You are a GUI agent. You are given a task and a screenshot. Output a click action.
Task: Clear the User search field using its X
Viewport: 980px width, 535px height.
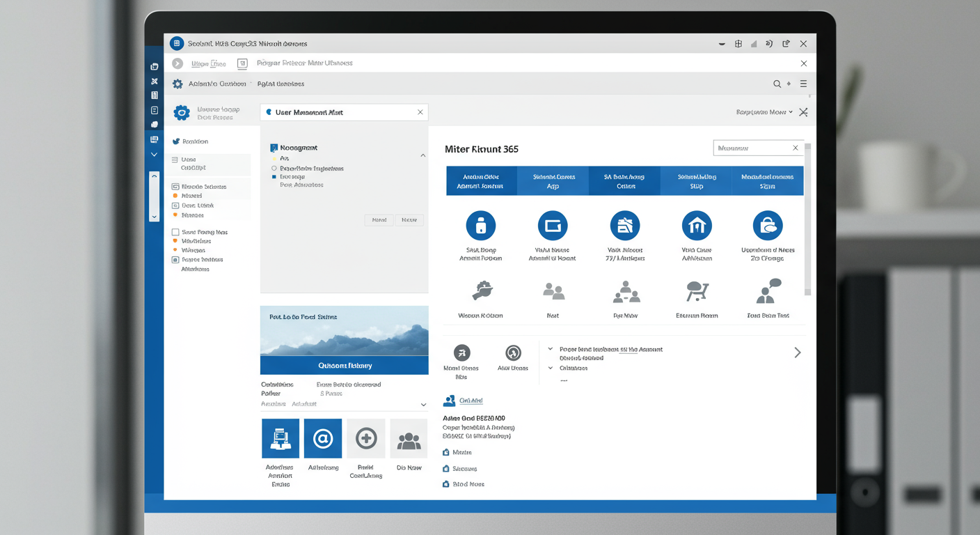tap(420, 112)
